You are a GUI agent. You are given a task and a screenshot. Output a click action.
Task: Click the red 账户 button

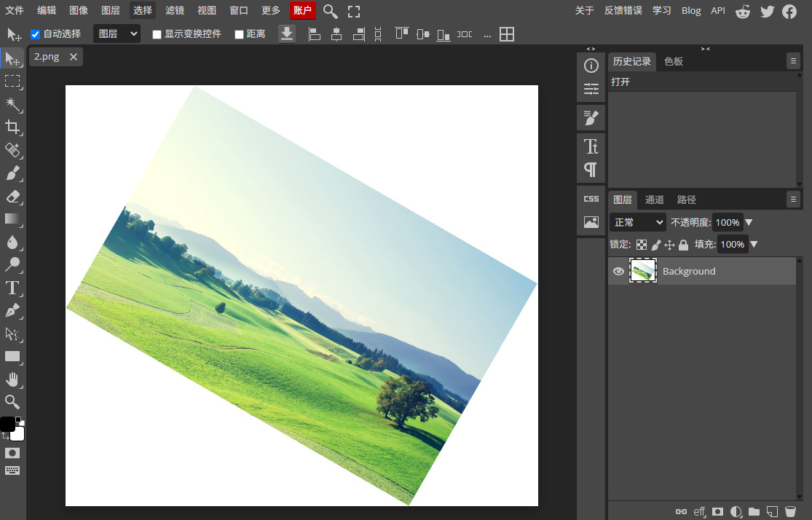pyautogui.click(x=302, y=10)
